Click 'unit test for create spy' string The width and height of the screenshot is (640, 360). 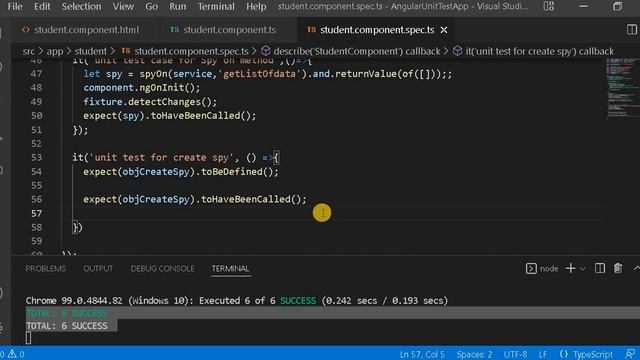(x=162, y=158)
